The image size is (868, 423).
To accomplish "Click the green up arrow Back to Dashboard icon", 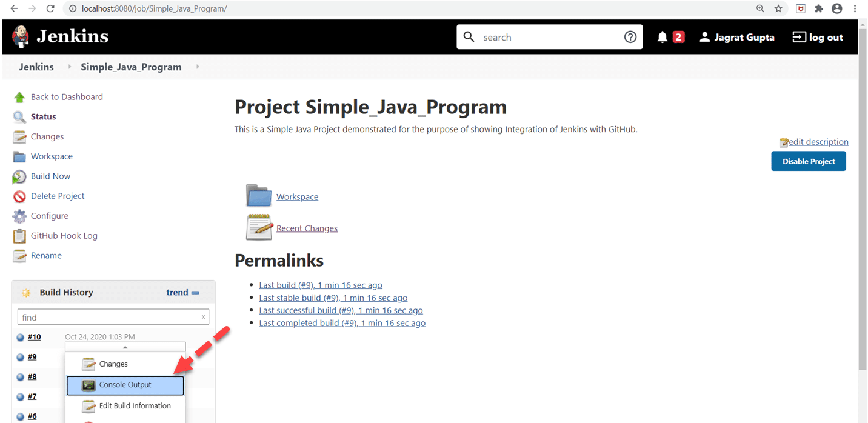I will tap(19, 97).
